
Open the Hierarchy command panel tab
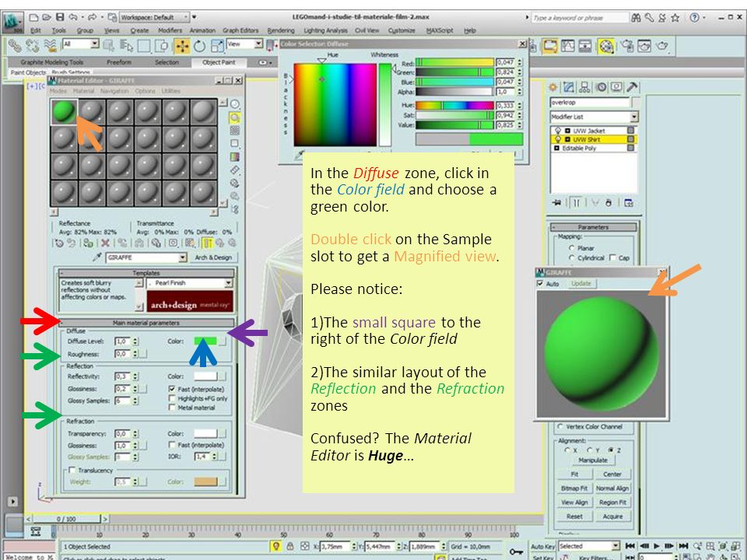[584, 87]
